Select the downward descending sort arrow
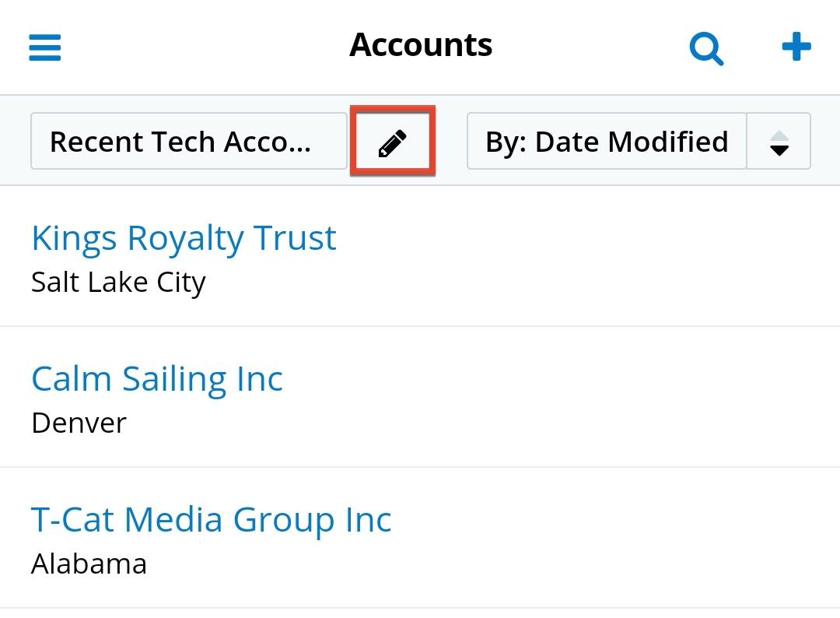The image size is (840, 618). pyautogui.click(x=779, y=150)
